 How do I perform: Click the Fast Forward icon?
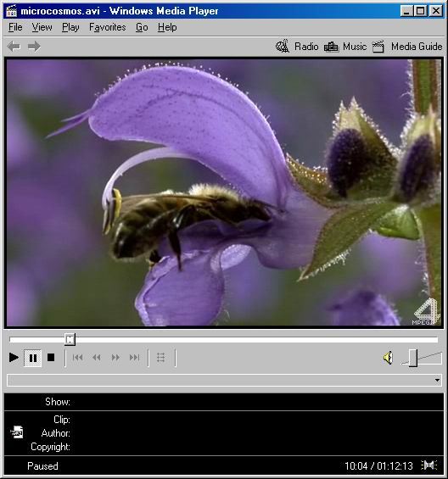click(115, 357)
